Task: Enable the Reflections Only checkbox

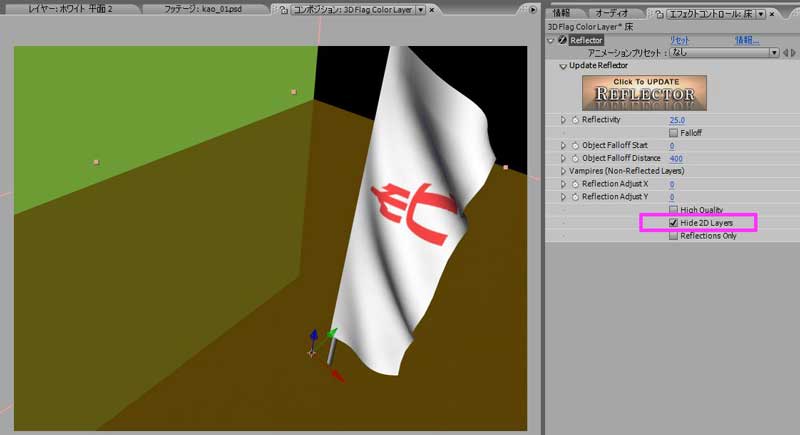Action: tap(673, 236)
